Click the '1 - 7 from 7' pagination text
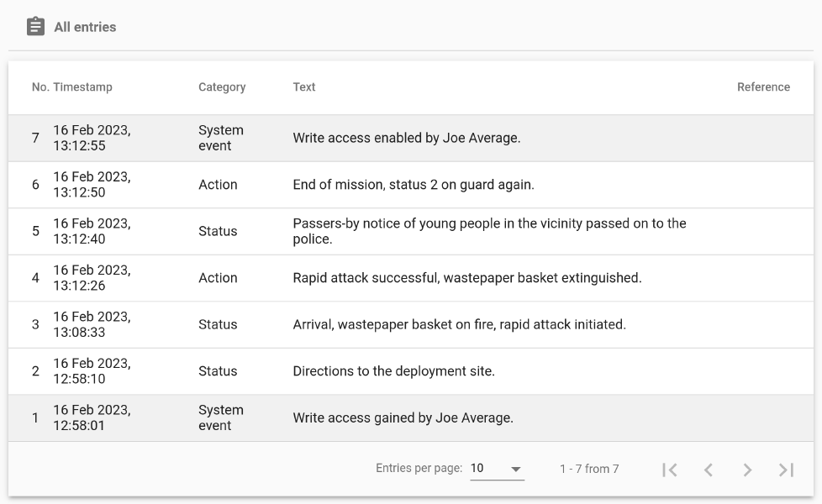 (x=589, y=470)
